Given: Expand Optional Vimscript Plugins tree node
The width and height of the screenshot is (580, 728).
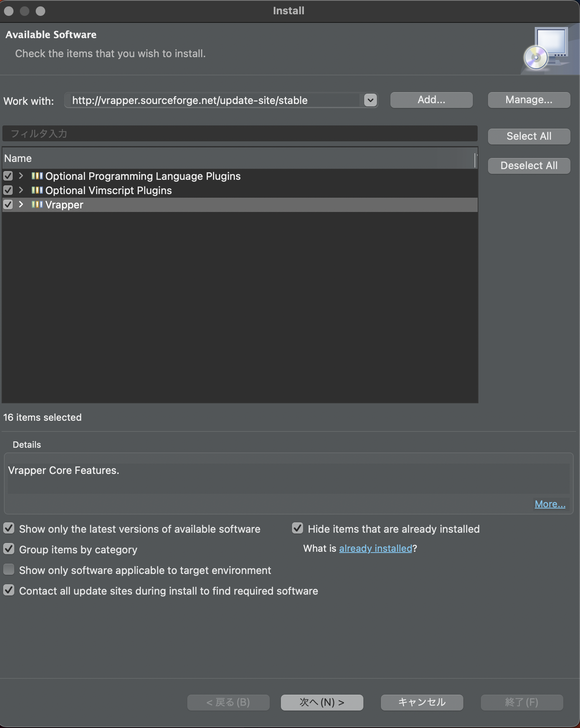Looking at the screenshot, I should [21, 190].
